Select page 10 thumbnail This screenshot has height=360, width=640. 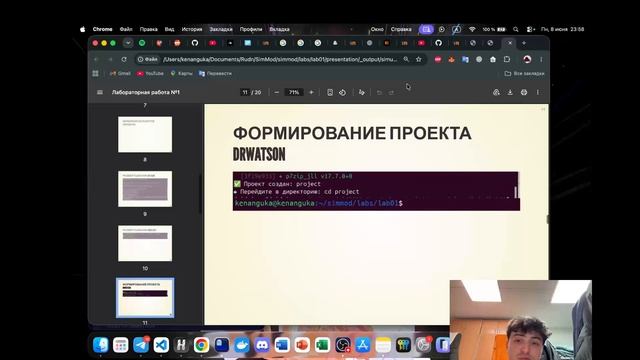pos(145,243)
